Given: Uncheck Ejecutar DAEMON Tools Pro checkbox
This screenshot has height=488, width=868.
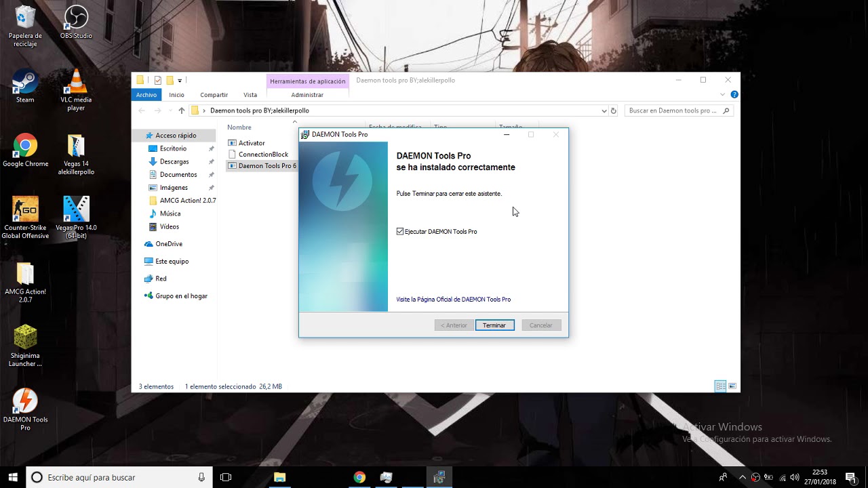Looking at the screenshot, I should pyautogui.click(x=400, y=232).
